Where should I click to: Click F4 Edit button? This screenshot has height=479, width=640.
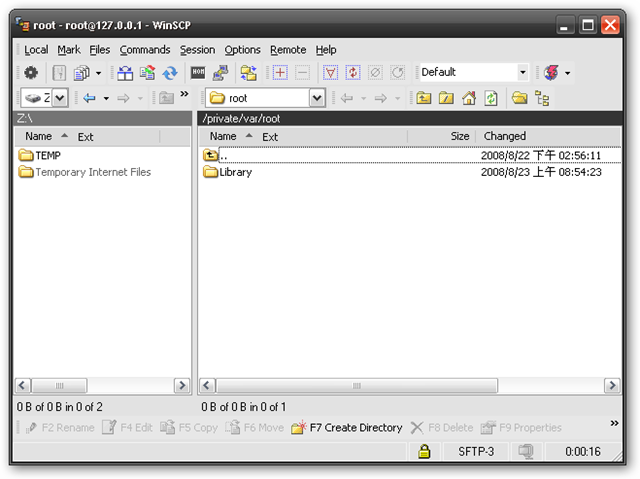(x=127, y=428)
